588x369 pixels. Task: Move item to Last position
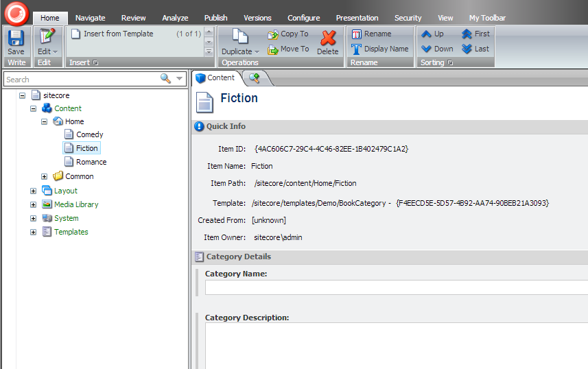475,49
